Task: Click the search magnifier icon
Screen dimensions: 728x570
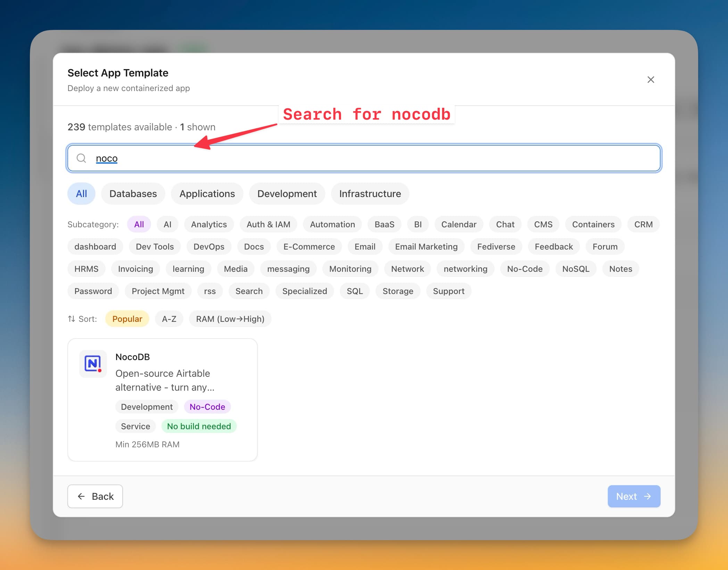Action: (x=81, y=158)
